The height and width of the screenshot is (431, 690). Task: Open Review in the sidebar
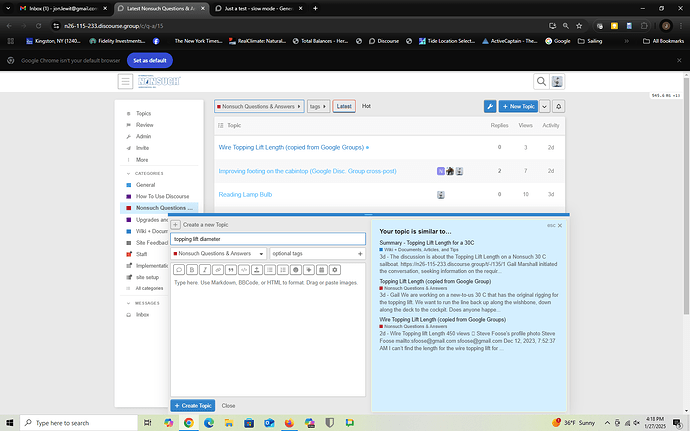(144, 125)
